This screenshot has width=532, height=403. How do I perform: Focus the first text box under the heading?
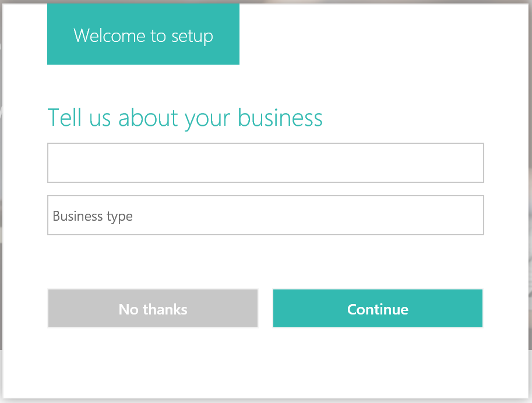point(266,162)
